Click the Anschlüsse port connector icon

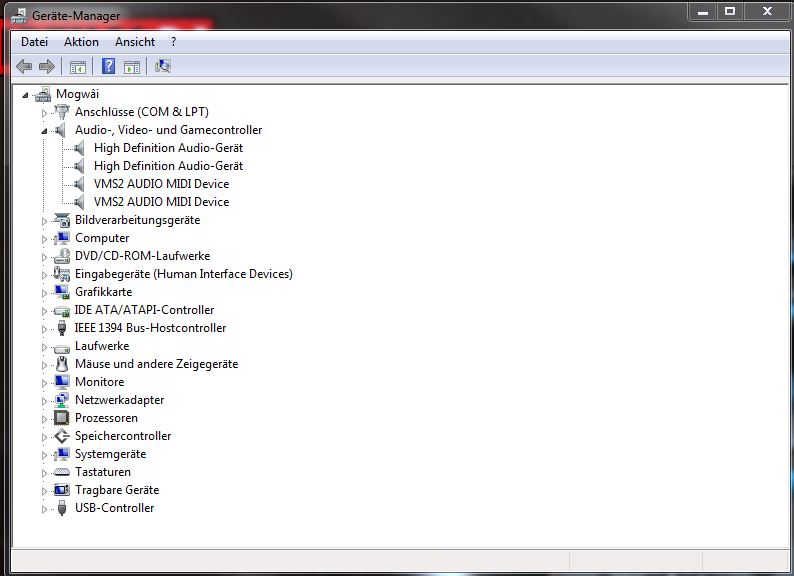[62, 111]
